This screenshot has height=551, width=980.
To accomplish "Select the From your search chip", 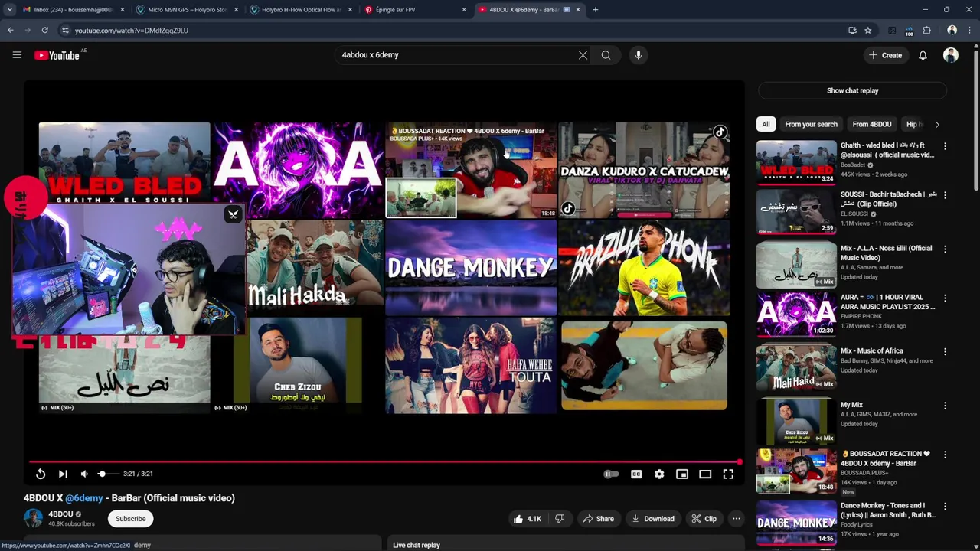I will click(811, 124).
